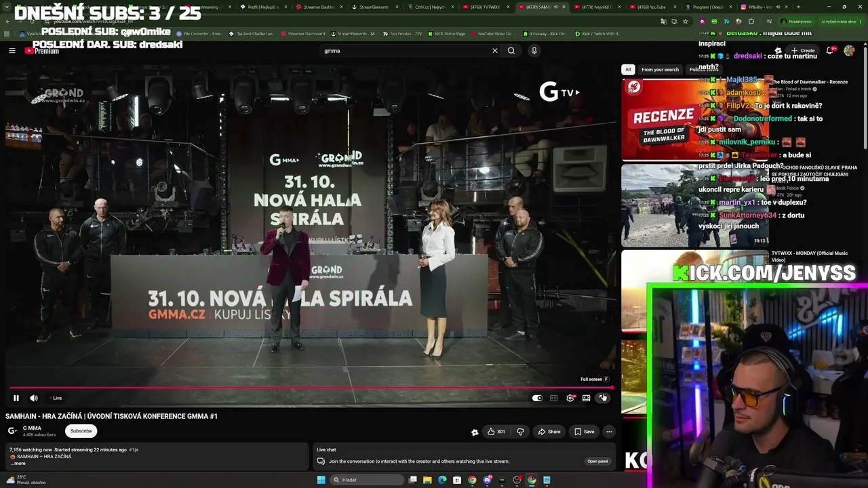Subscribe to the G MMA channel
This screenshot has width=868, height=488.
click(x=81, y=431)
